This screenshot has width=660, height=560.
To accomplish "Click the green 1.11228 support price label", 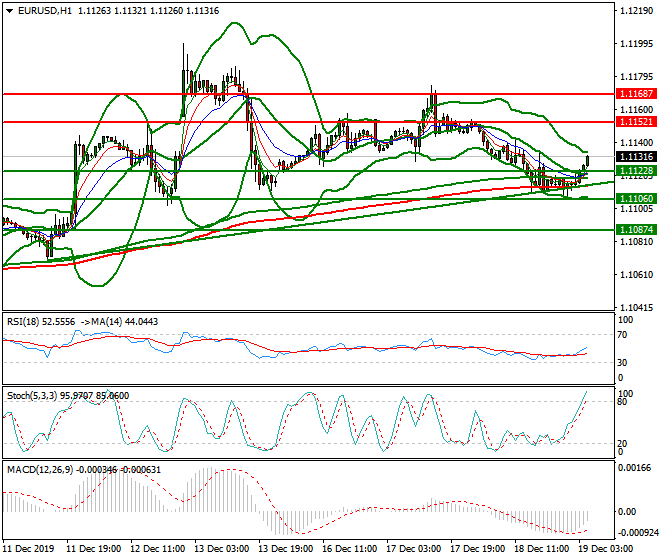I will pyautogui.click(x=636, y=171).
